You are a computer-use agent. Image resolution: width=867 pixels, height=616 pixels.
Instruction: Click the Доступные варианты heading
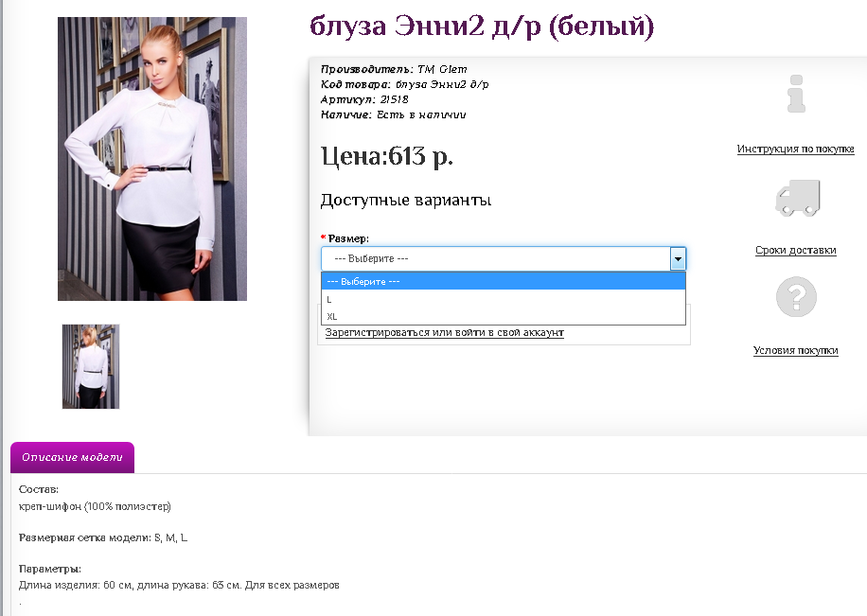pos(406,200)
